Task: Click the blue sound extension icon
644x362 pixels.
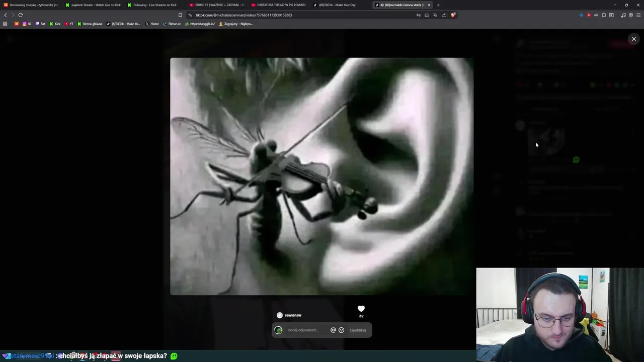Action: (x=581, y=15)
